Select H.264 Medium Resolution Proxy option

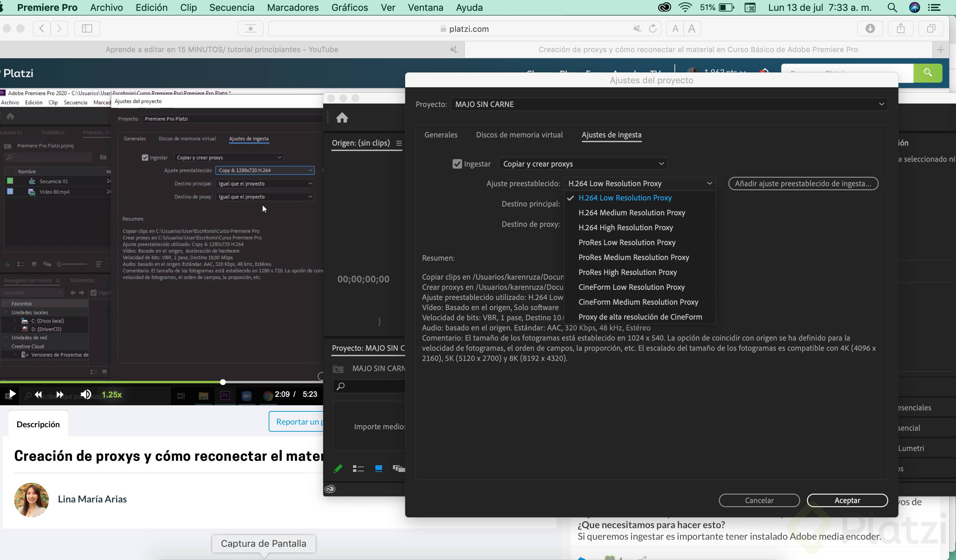tap(632, 213)
